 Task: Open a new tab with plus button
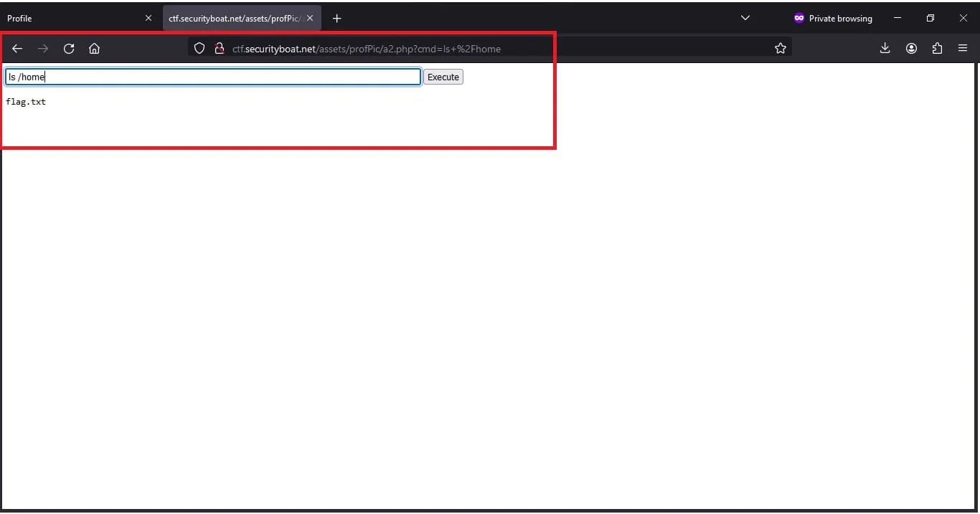[337, 18]
